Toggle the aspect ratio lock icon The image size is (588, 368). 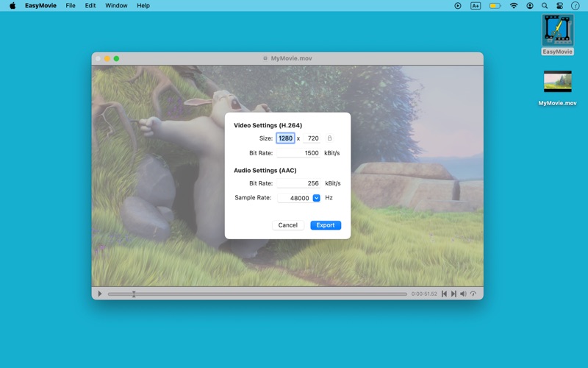[329, 138]
